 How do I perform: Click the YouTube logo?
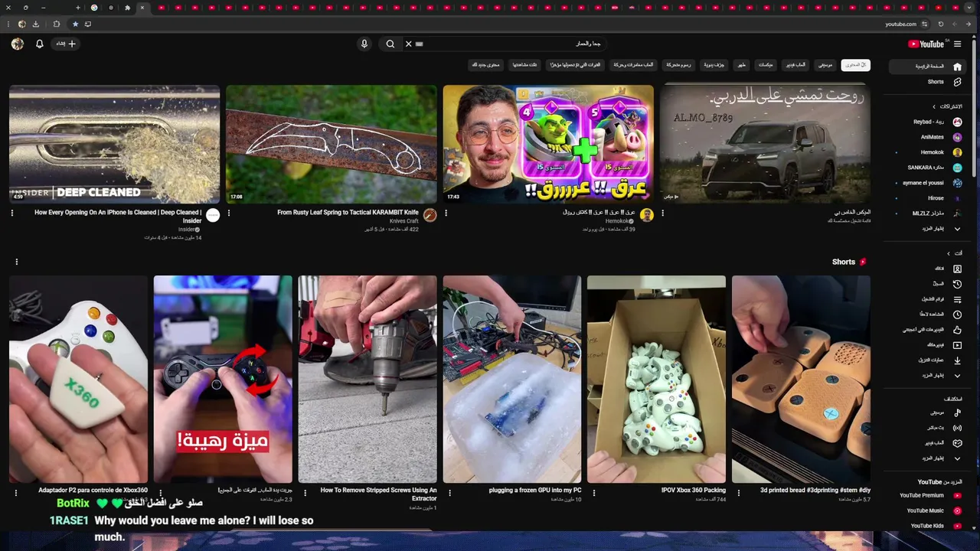[926, 44]
